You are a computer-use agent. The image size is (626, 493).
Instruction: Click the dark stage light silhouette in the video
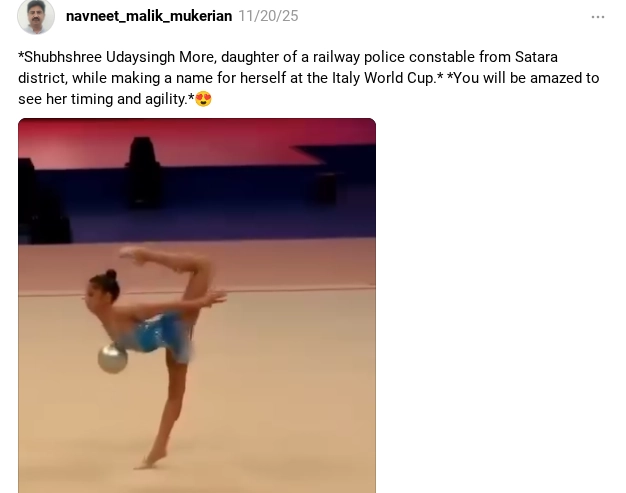[x=144, y=172]
